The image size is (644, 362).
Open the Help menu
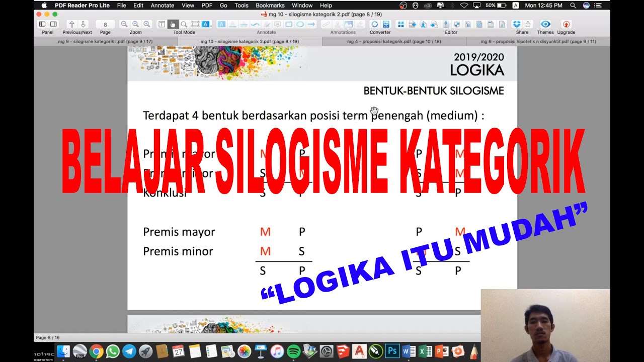coord(326,5)
